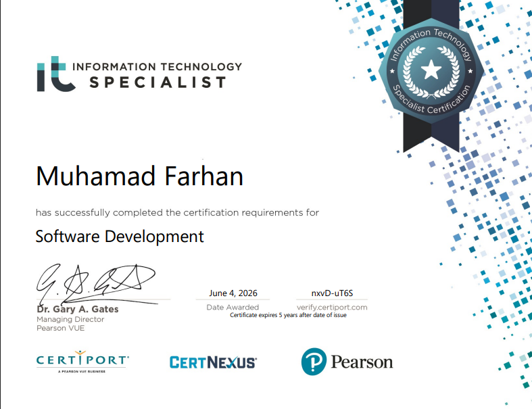The height and width of the screenshot is (409, 532).
Task: Click the verification code nxvD-uT6S
Action: tap(332, 293)
